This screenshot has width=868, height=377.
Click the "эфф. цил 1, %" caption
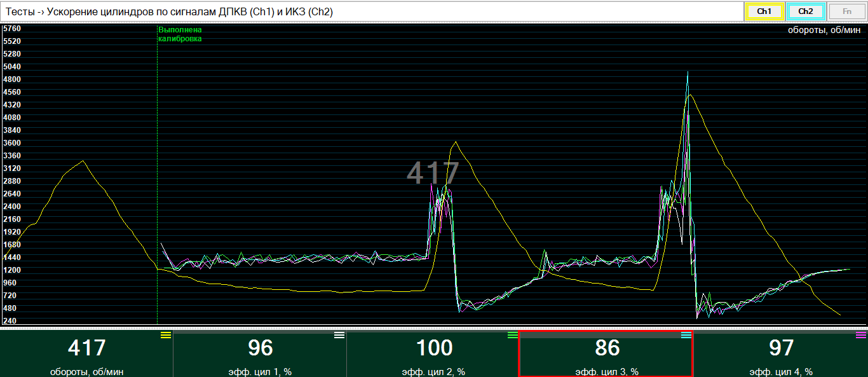(x=260, y=372)
